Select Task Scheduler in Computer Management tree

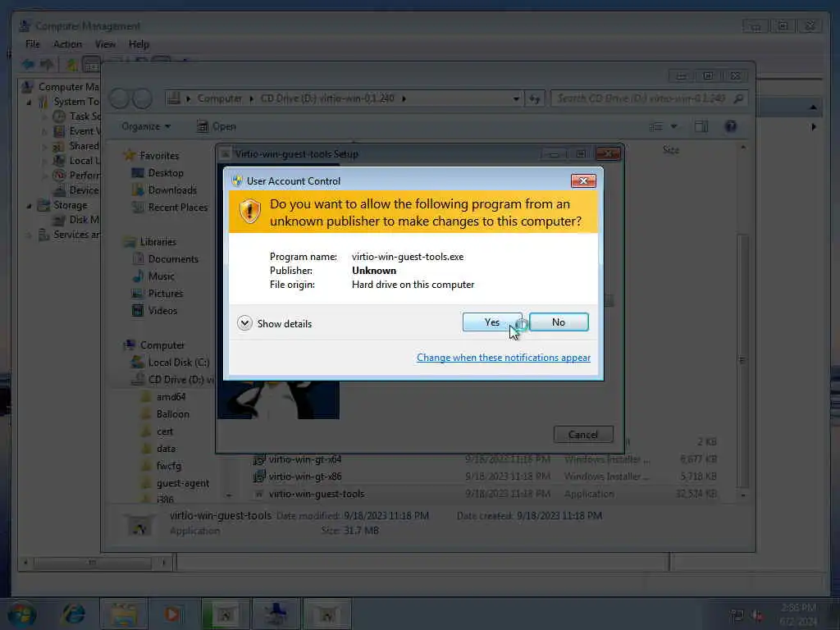76,116
